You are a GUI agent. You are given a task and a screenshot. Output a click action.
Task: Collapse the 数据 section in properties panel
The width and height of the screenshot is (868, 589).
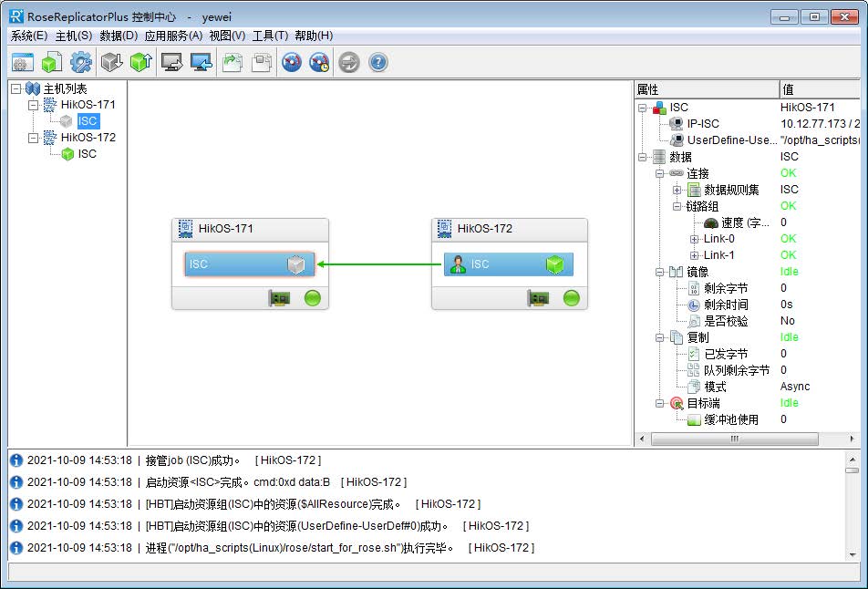tap(642, 157)
